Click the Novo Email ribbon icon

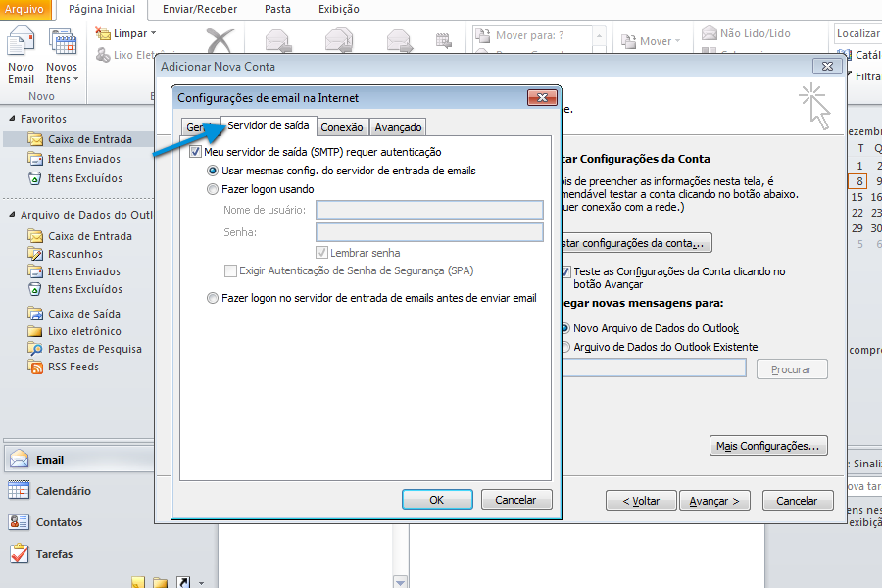coord(21,55)
